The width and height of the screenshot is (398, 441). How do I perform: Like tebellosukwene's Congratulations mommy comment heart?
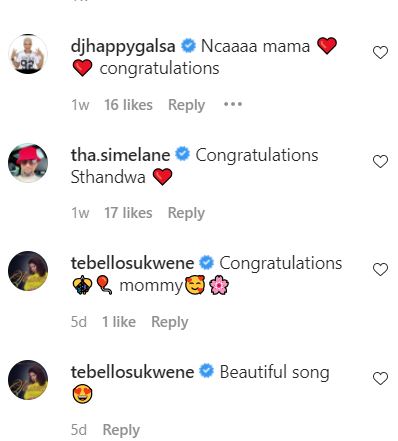pyautogui.click(x=380, y=269)
